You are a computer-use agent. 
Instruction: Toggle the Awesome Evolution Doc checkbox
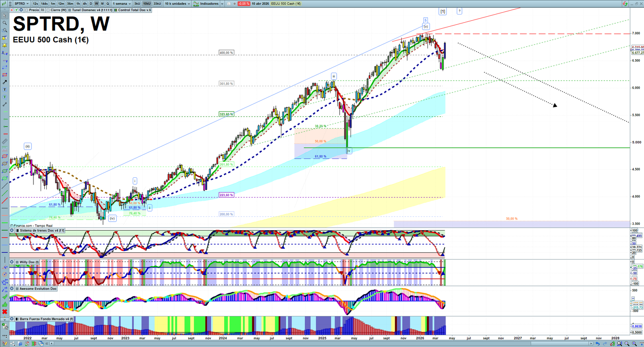coord(17,289)
